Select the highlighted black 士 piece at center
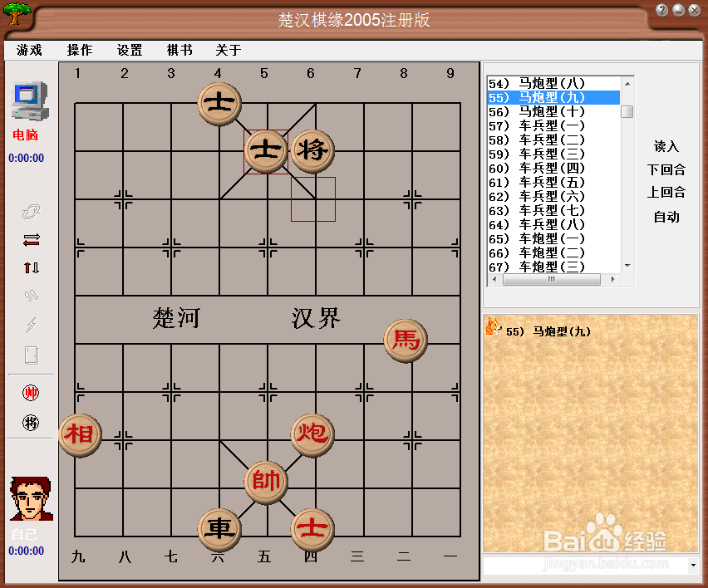This screenshot has width=708, height=588. pos(266,150)
